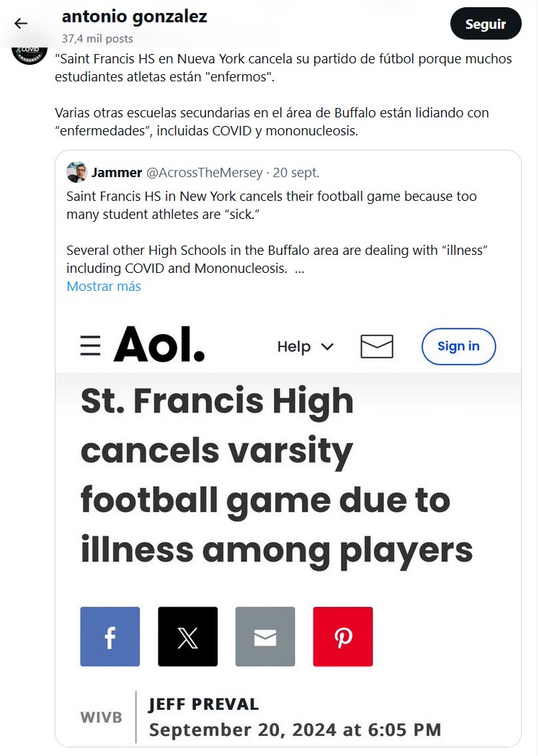
Task: Share article on Facebook
Action: tap(110, 636)
